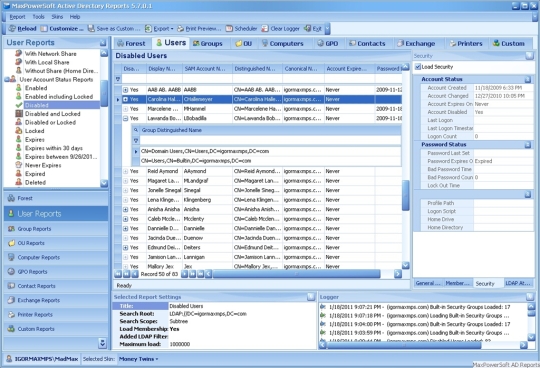Expand the AAB AB. AABB user row
Viewport: 540px width, 368px height.
click(126, 90)
